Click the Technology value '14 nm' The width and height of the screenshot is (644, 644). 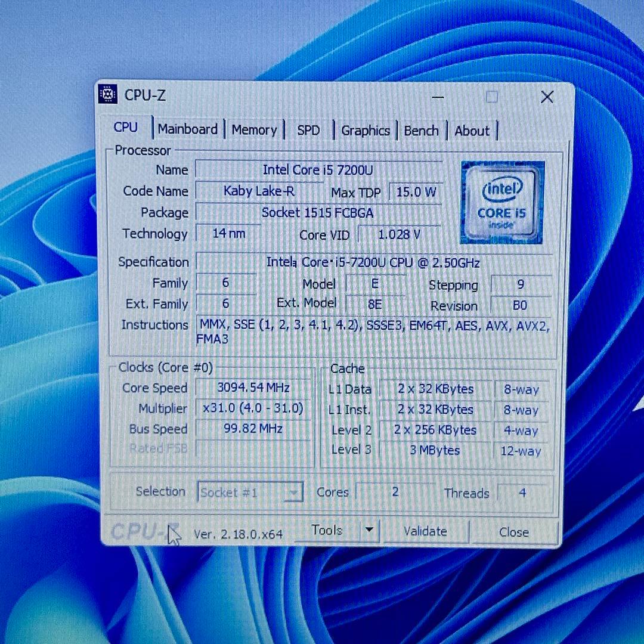[x=228, y=233]
